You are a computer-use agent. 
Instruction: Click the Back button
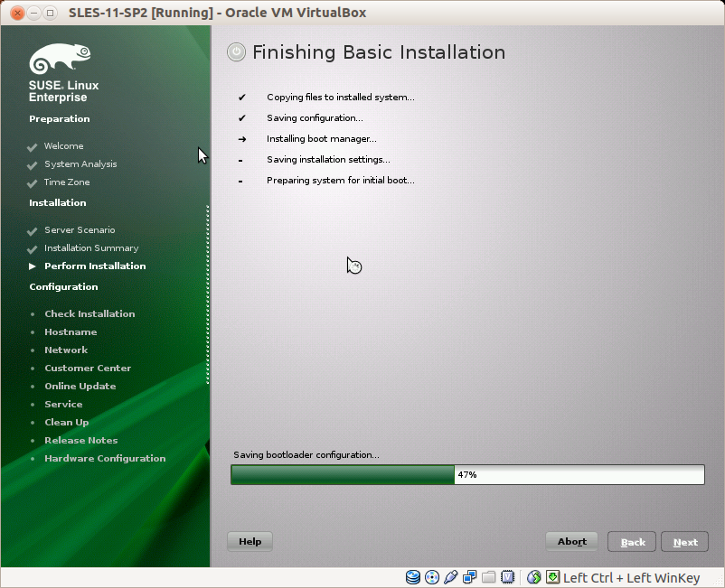click(632, 542)
